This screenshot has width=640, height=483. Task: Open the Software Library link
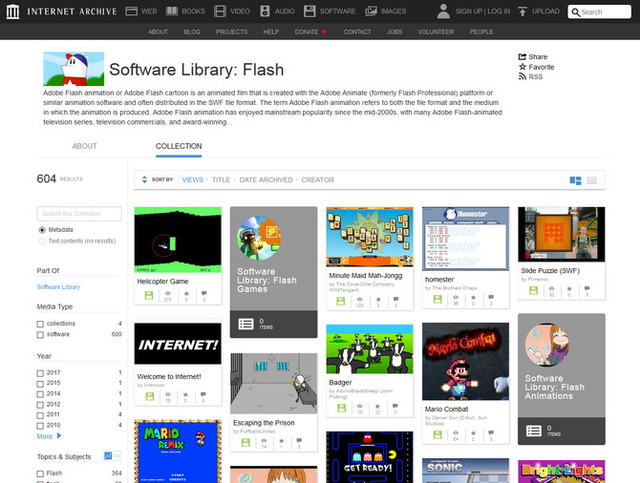pyautogui.click(x=57, y=286)
